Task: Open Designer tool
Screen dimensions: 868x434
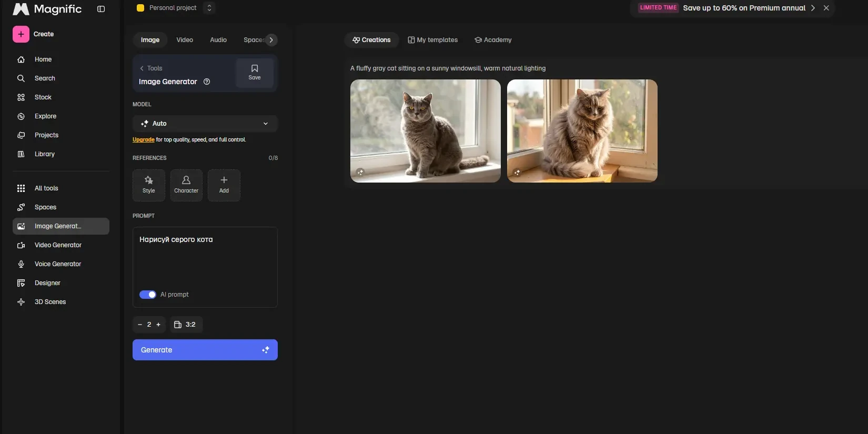Action: pyautogui.click(x=61, y=283)
